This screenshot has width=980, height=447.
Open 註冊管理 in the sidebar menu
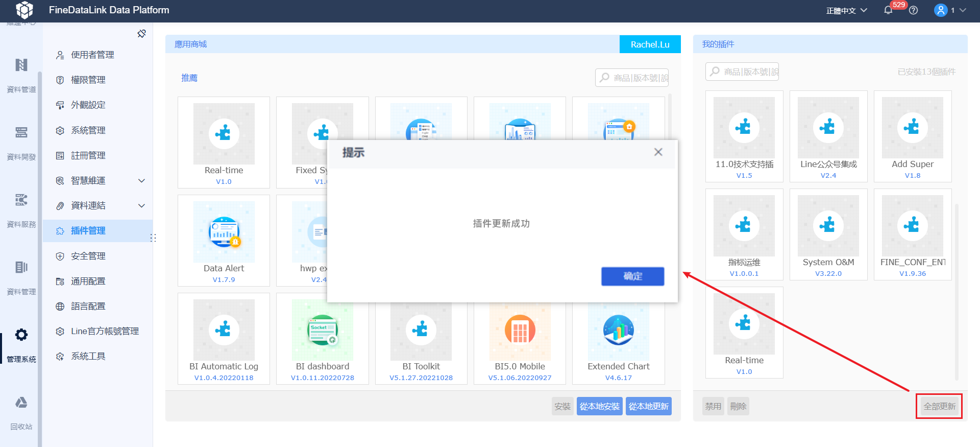tap(97, 155)
